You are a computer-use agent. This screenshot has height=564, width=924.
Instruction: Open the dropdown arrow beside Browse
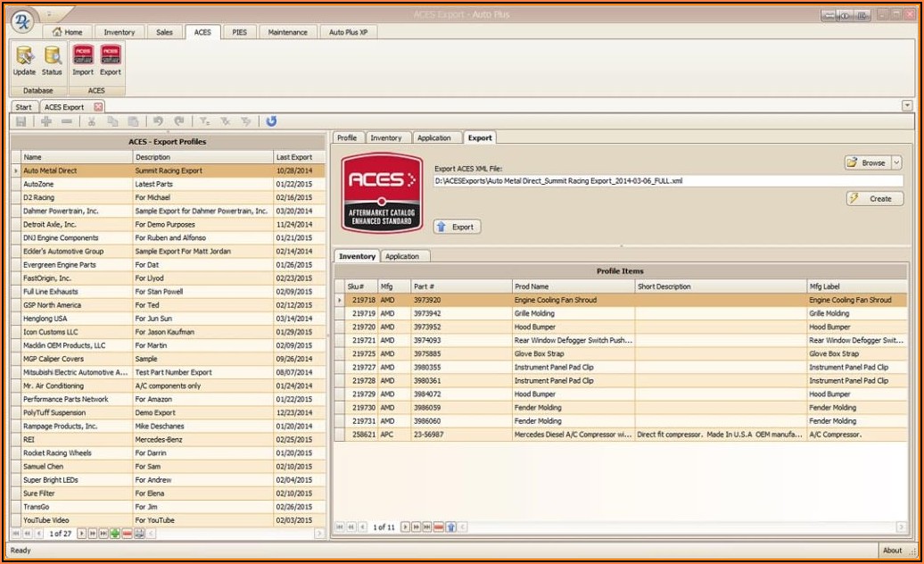point(896,162)
